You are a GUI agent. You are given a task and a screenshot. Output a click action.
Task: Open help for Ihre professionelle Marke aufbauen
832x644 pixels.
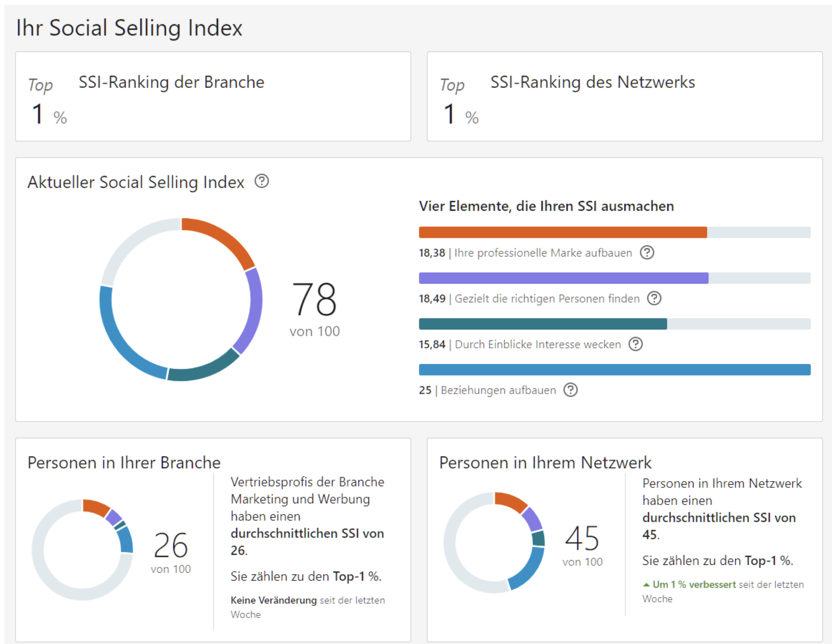[647, 252]
